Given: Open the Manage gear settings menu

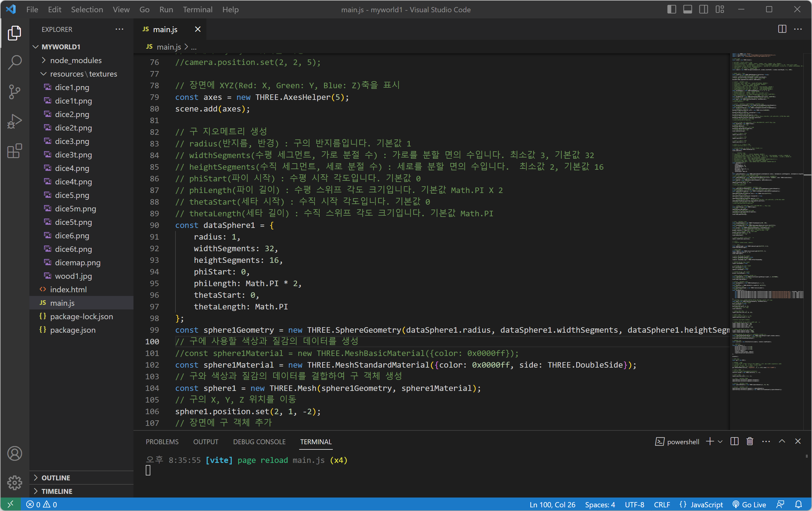Looking at the screenshot, I should click(14, 483).
